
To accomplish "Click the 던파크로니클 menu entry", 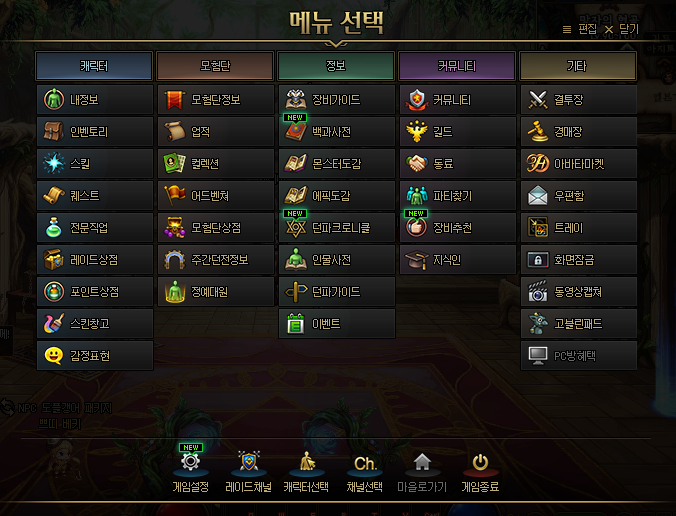I will pyautogui.click(x=337, y=228).
